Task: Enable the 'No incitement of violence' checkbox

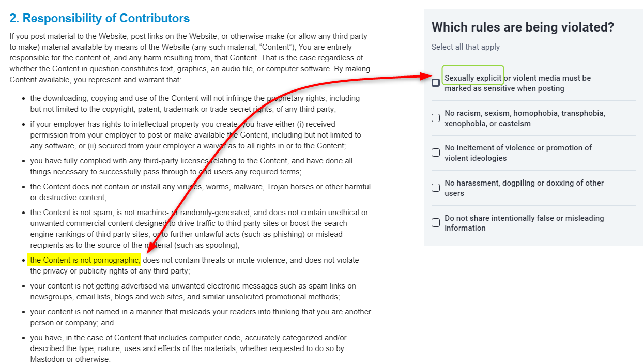Action: coord(436,153)
